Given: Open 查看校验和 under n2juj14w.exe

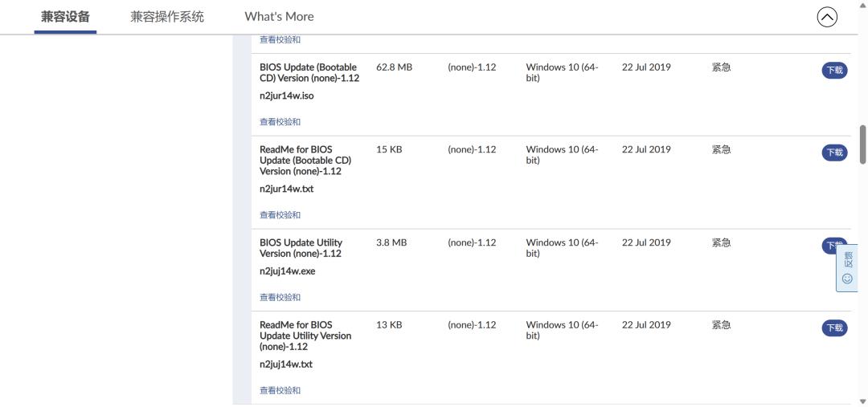Looking at the screenshot, I should [x=280, y=298].
